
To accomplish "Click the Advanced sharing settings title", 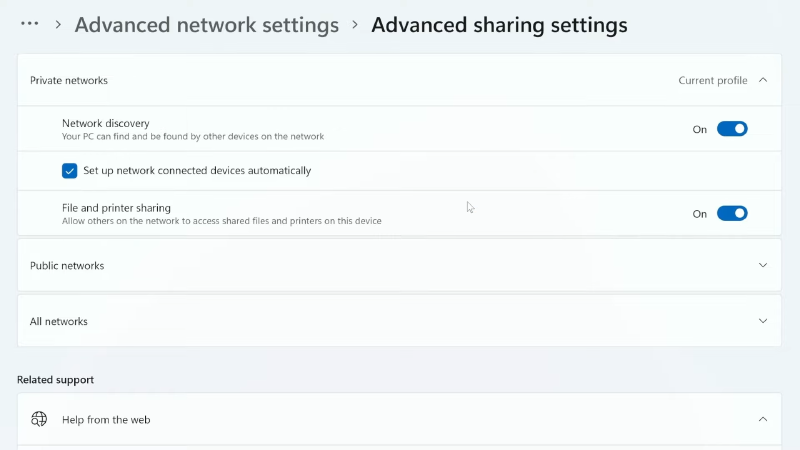I will click(499, 25).
